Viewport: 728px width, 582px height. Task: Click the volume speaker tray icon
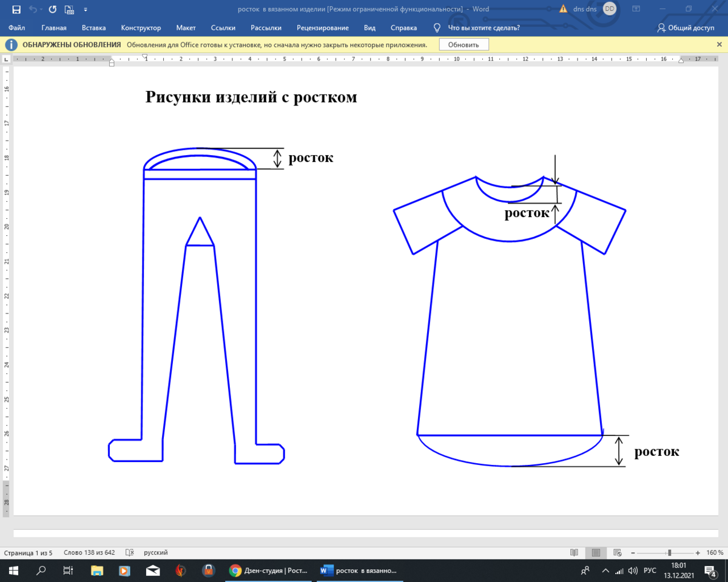633,570
